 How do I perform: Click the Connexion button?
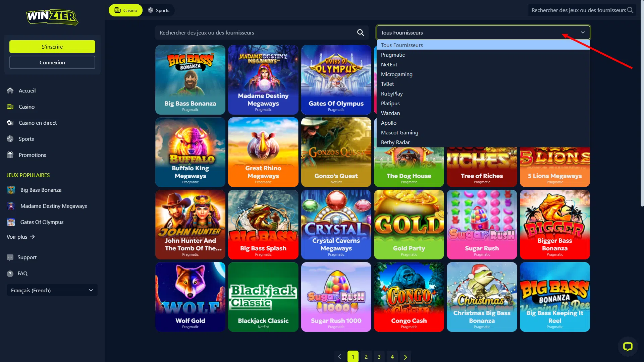click(x=52, y=62)
